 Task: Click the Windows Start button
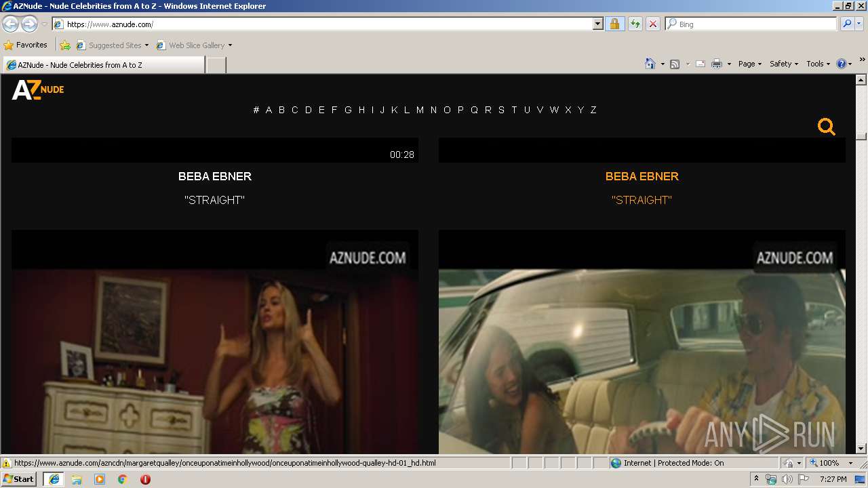(19, 479)
